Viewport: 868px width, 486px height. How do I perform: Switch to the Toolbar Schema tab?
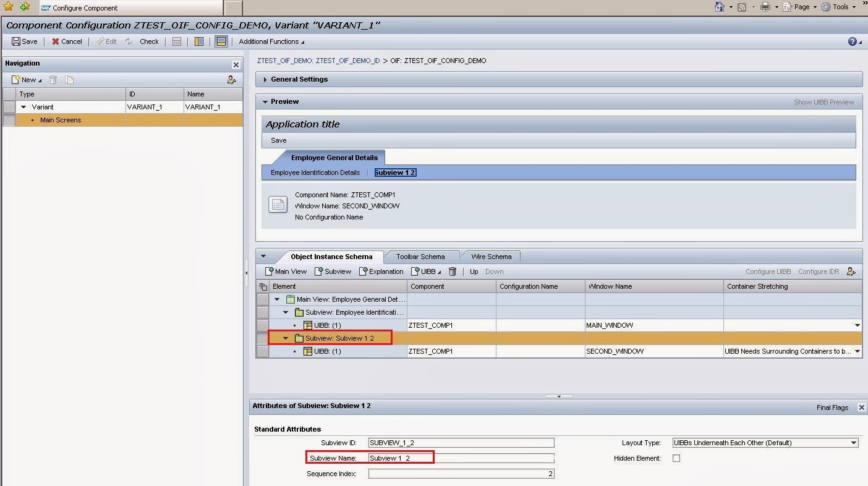tap(420, 257)
